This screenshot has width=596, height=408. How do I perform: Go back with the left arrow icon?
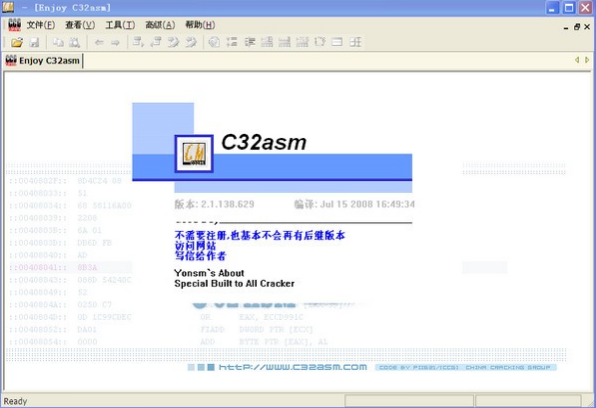coord(99,42)
